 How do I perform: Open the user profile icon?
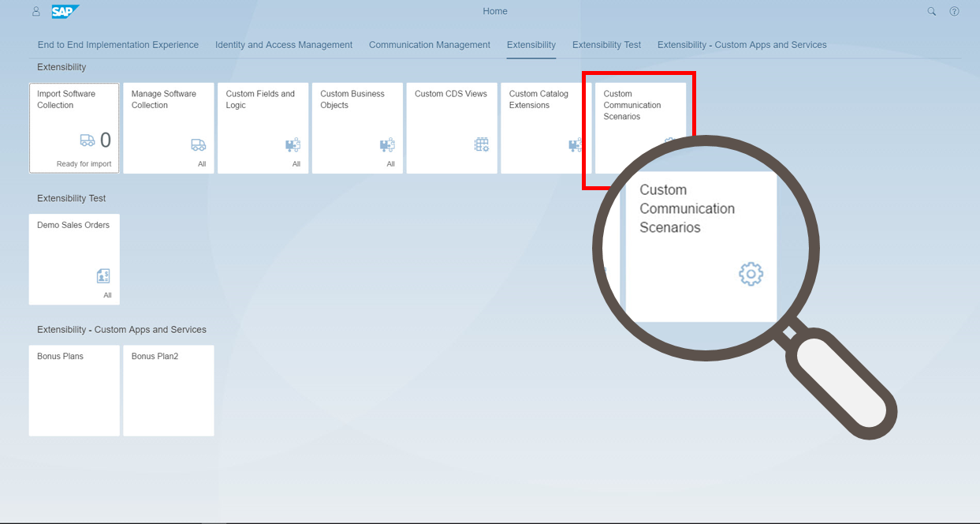[35, 12]
